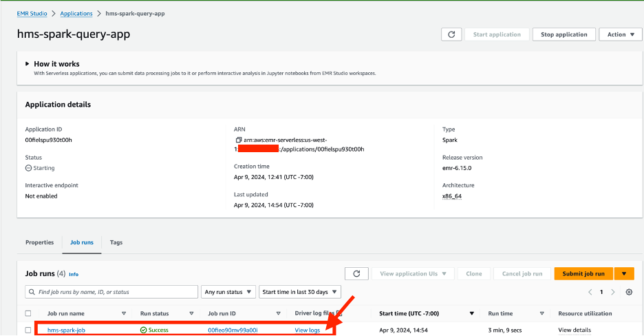644x336 pixels.
Task: Click the x86_64 architecture value
Action: [x=452, y=196]
